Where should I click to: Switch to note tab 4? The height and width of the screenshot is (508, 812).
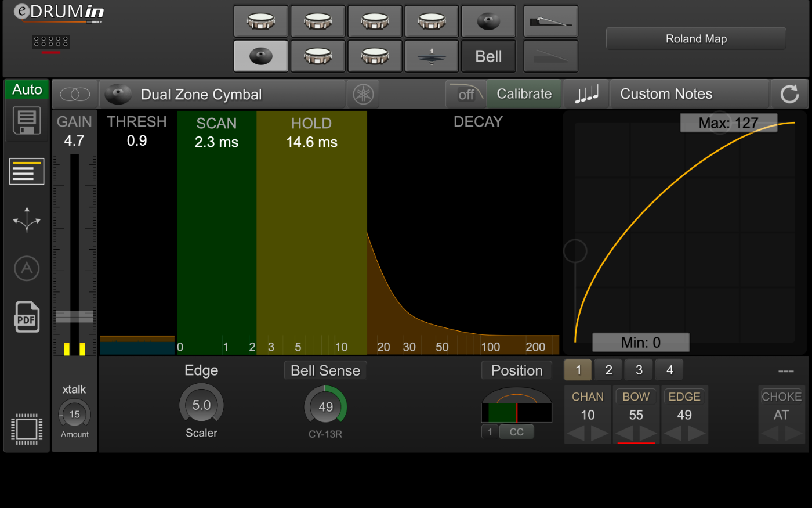pyautogui.click(x=670, y=370)
